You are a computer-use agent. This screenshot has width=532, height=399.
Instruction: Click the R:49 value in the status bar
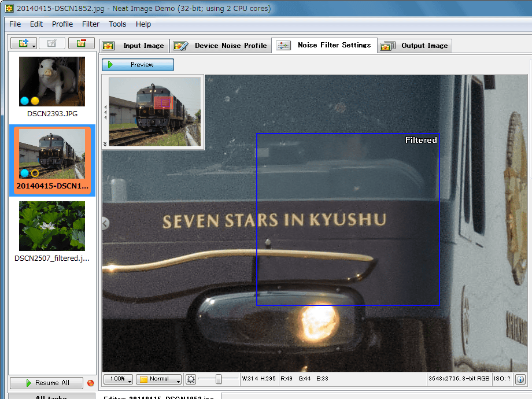coord(286,379)
